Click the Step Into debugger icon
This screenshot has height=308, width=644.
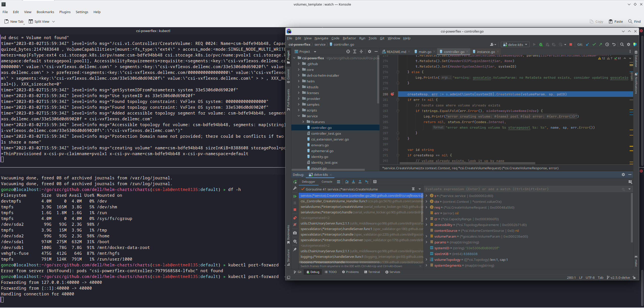click(353, 182)
